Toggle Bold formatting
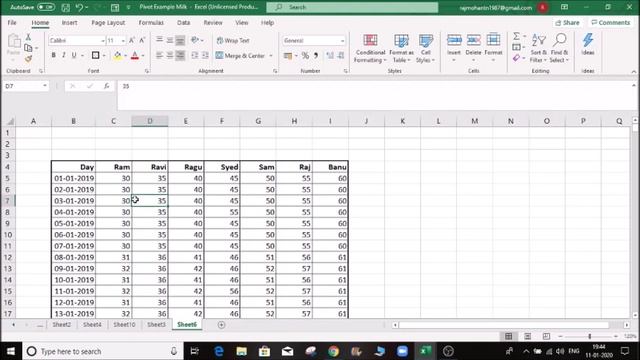640x360 pixels. pyautogui.click(x=53, y=55)
